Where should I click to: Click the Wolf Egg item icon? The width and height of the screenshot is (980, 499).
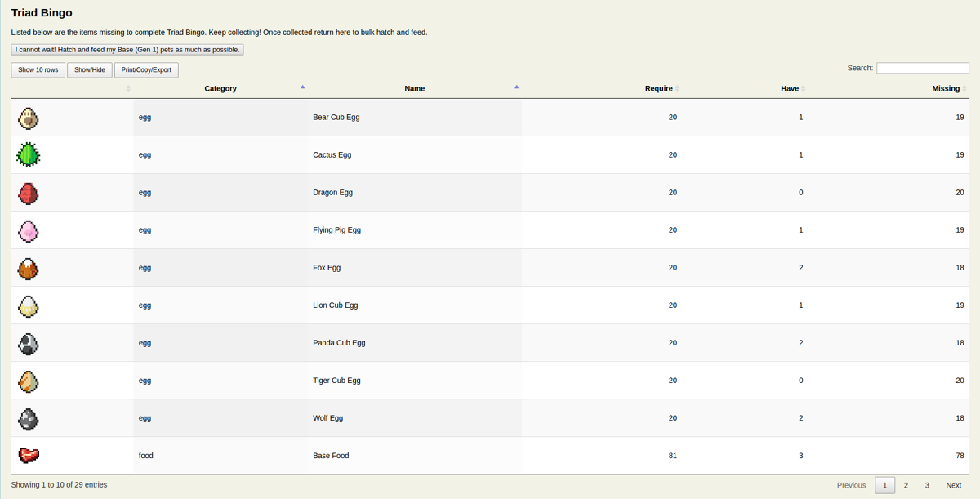click(28, 418)
